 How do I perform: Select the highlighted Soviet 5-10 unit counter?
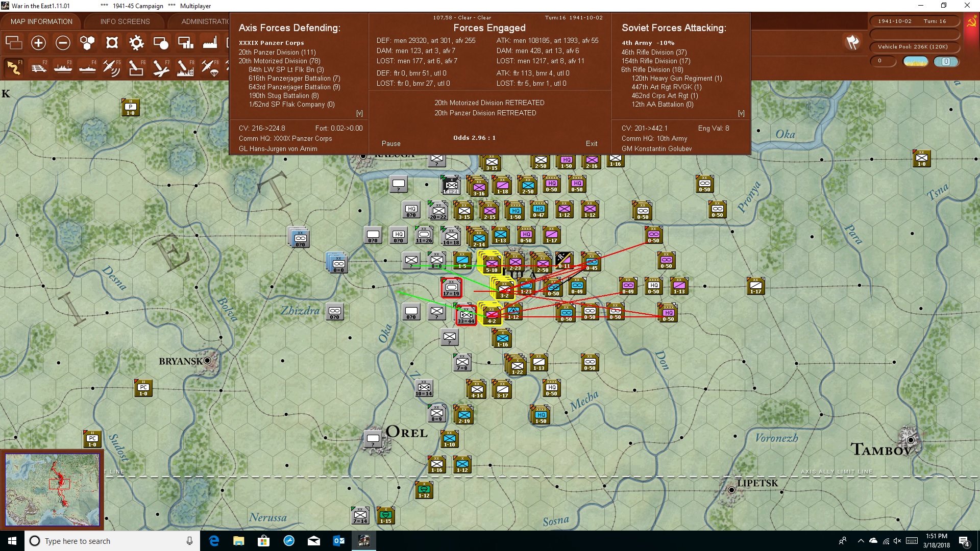tap(492, 264)
